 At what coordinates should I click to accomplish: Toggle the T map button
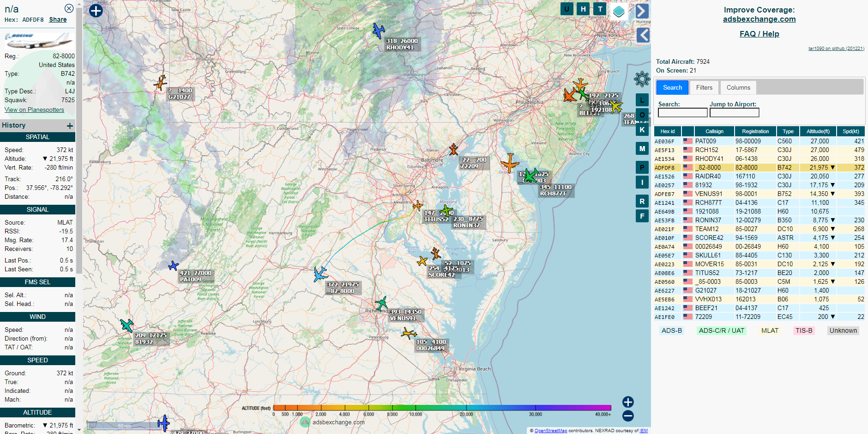click(x=600, y=9)
